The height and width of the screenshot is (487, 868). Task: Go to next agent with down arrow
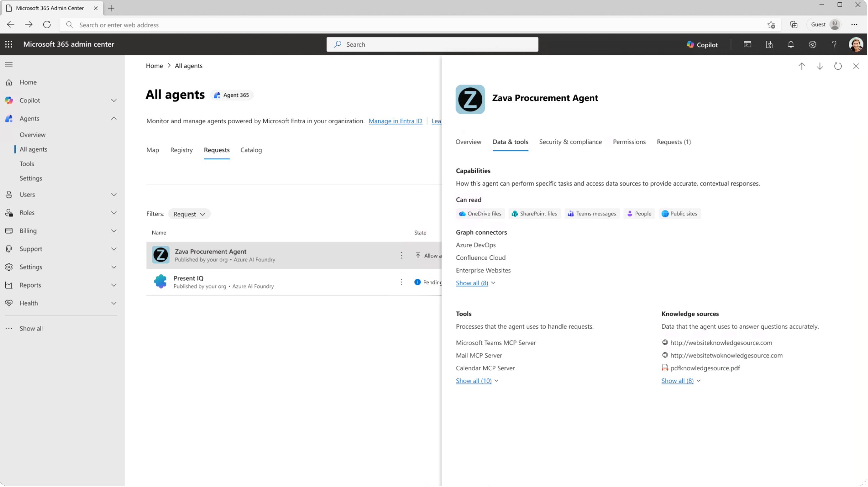820,66
